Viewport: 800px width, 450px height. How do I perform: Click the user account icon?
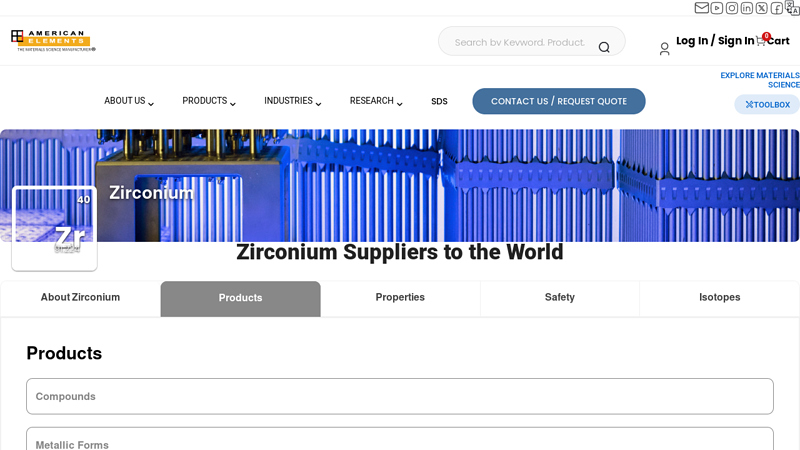tap(664, 48)
